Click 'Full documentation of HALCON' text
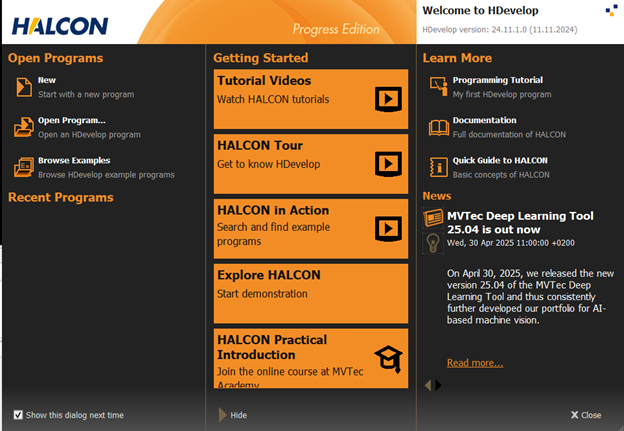This screenshot has width=624, height=431. point(509,135)
